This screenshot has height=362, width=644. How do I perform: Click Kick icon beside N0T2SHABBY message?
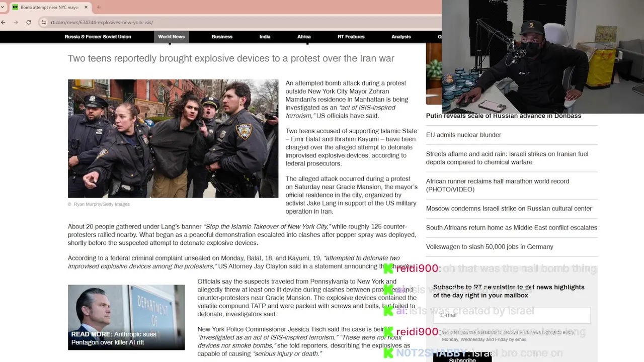coord(388,353)
